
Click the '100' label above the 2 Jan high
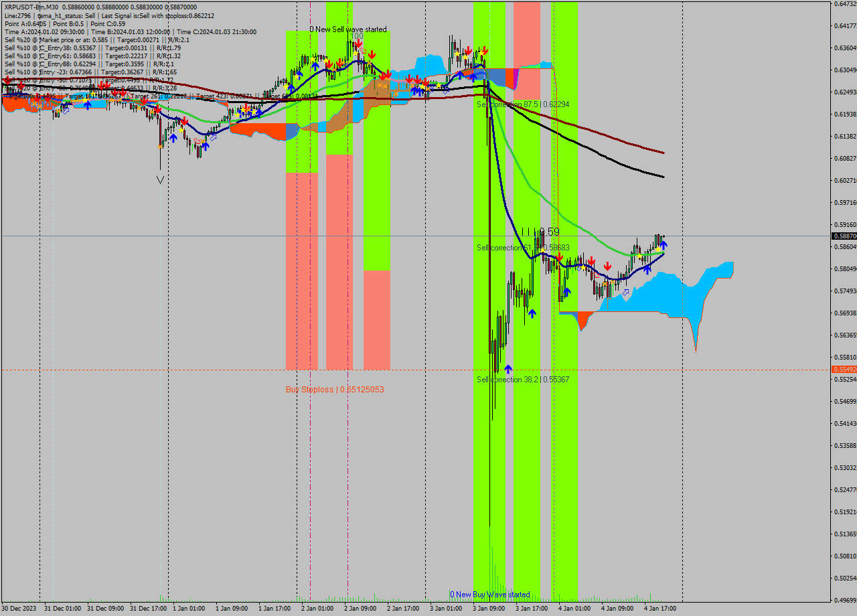358,36
